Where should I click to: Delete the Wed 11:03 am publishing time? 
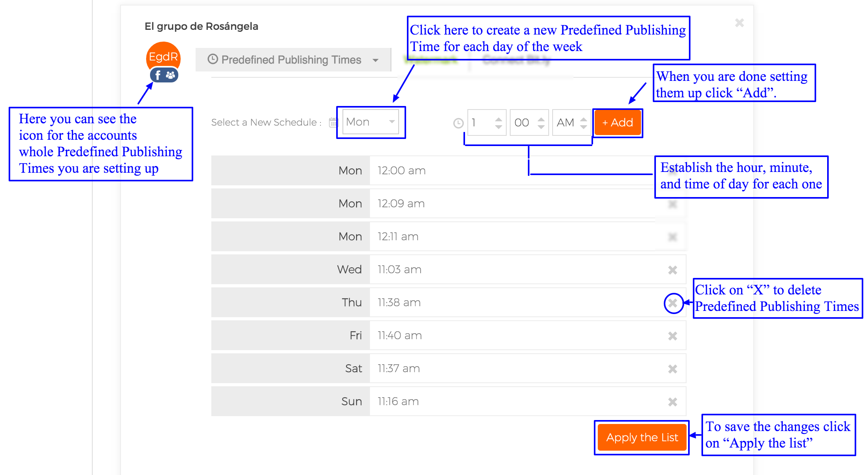[x=672, y=270]
